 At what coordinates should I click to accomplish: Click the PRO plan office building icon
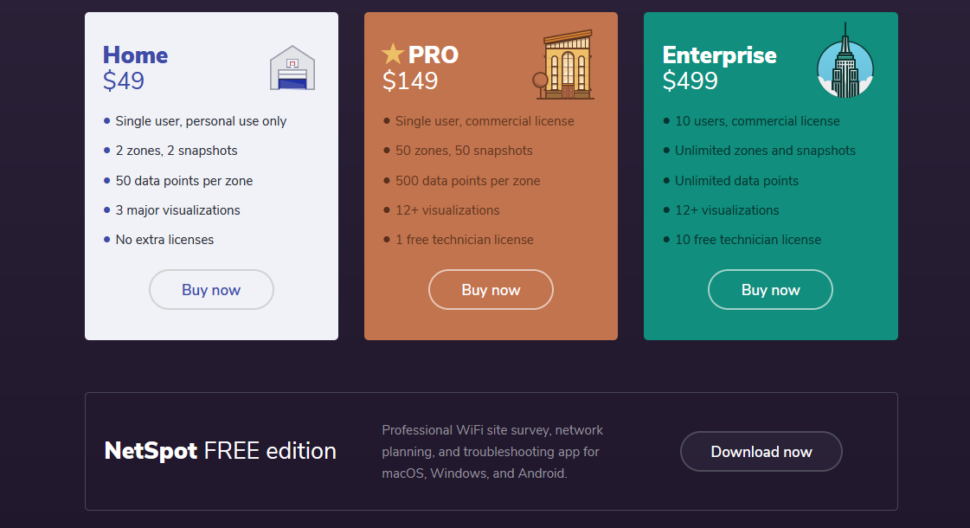[564, 65]
